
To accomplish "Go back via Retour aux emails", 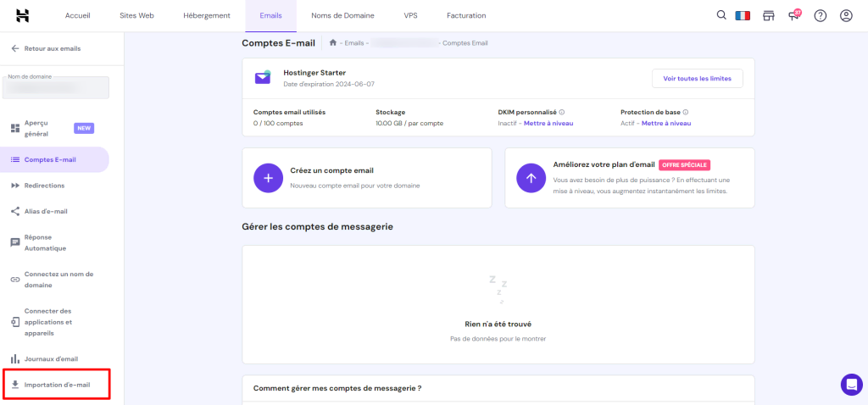I will [52, 48].
